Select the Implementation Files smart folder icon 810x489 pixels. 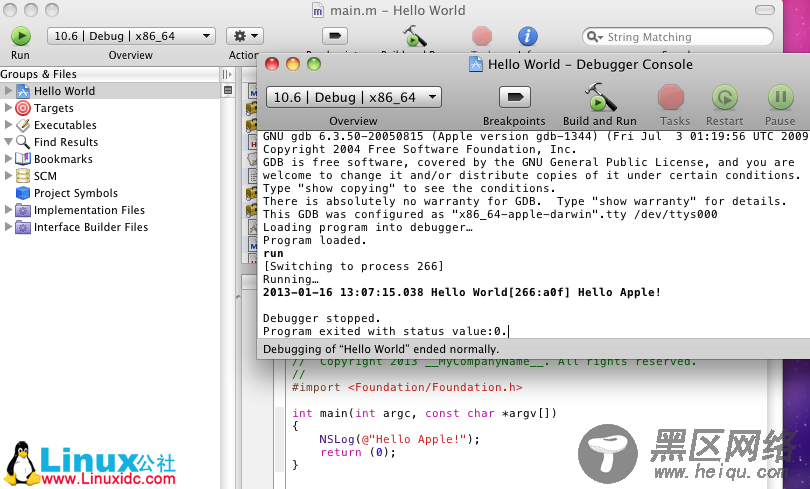tap(23, 210)
